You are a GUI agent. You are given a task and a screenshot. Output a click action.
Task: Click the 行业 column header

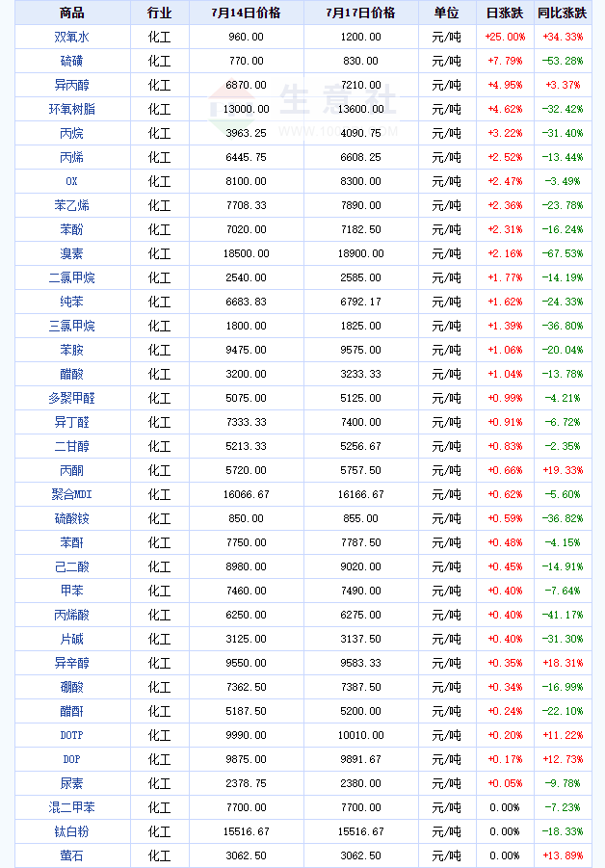coord(159,13)
